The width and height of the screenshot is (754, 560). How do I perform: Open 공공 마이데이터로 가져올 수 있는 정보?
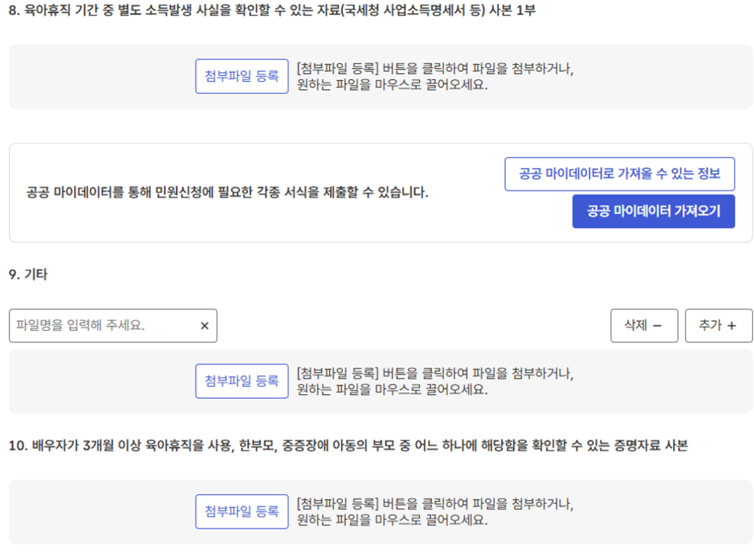[x=619, y=174]
